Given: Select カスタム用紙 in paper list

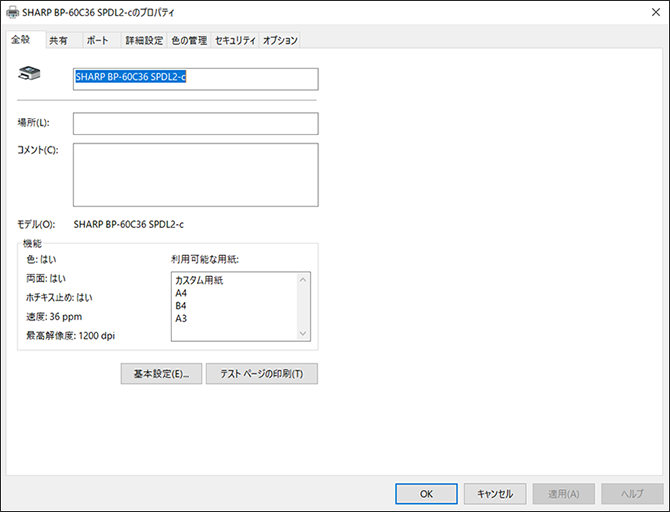Looking at the screenshot, I should tap(199, 280).
